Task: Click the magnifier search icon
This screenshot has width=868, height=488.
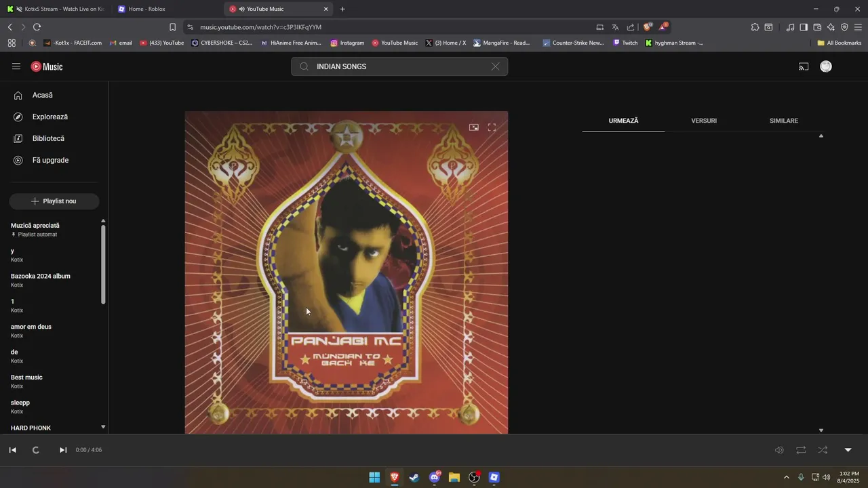Action: pos(304,66)
